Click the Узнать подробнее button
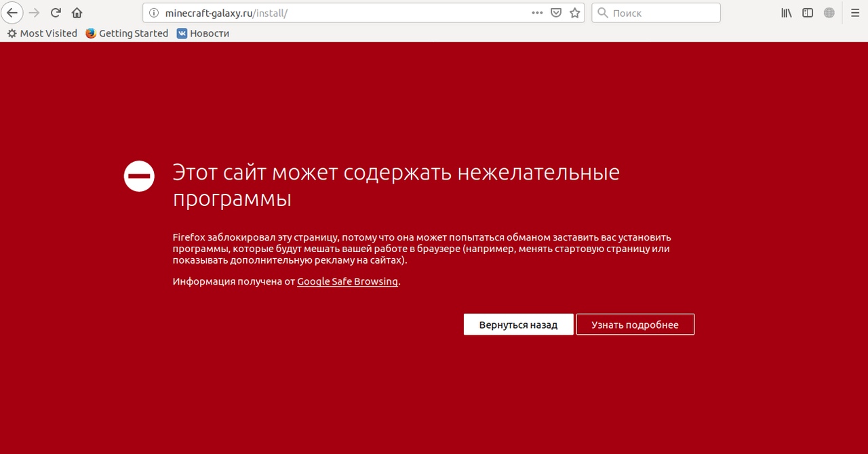 [x=635, y=325]
